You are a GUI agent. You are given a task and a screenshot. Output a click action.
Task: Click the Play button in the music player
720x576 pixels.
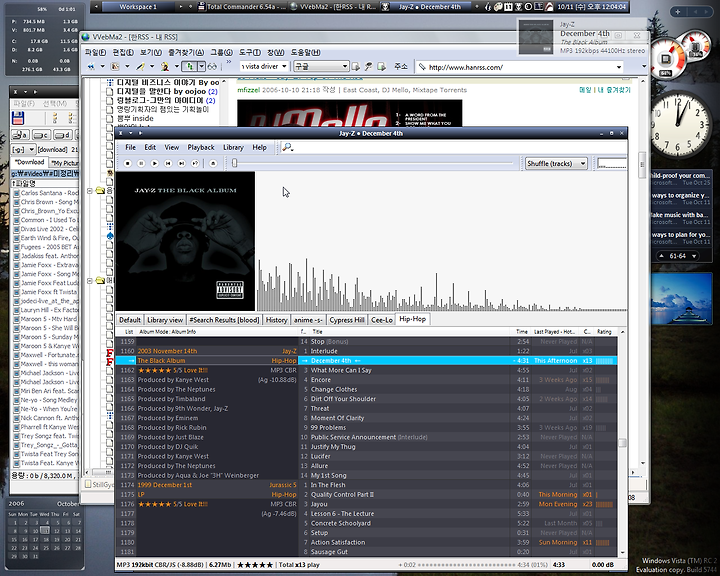click(x=155, y=163)
